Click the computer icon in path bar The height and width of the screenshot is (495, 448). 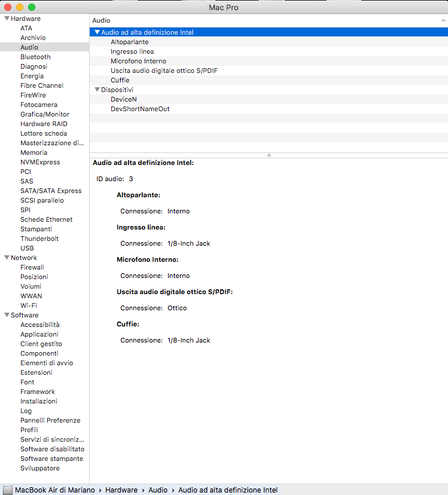click(7, 490)
